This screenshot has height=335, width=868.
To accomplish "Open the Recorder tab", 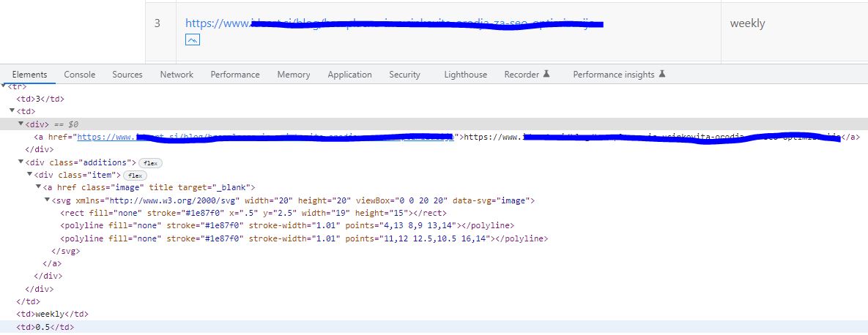I will (522, 75).
